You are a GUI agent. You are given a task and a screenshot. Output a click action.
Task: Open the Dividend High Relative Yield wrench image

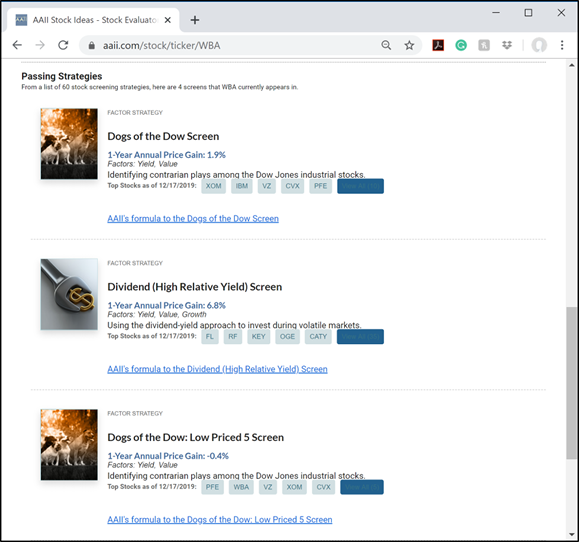pos(69,294)
